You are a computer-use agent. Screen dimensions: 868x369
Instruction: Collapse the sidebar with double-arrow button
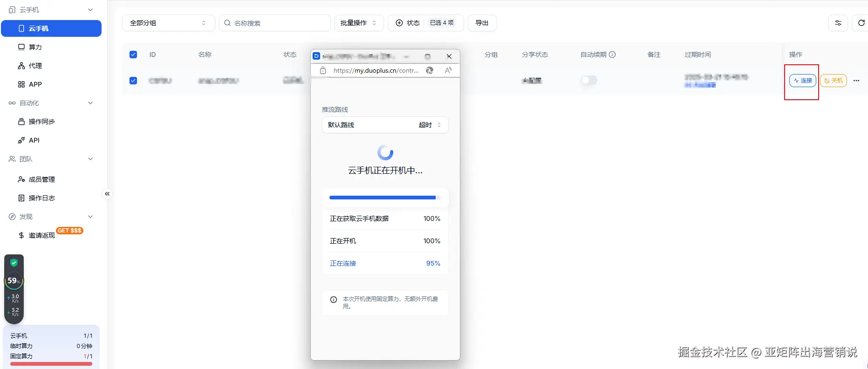pos(107,194)
